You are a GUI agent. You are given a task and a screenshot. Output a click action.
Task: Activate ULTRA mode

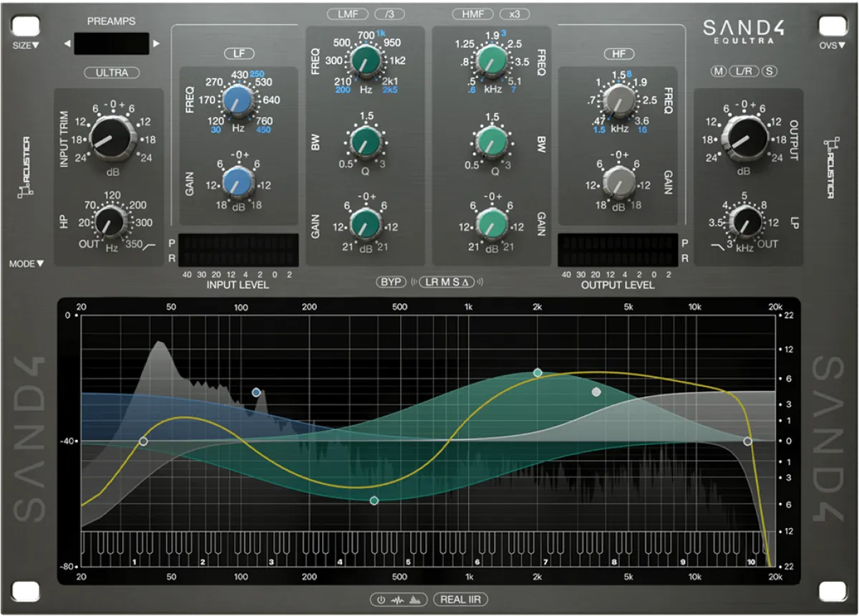coord(112,72)
